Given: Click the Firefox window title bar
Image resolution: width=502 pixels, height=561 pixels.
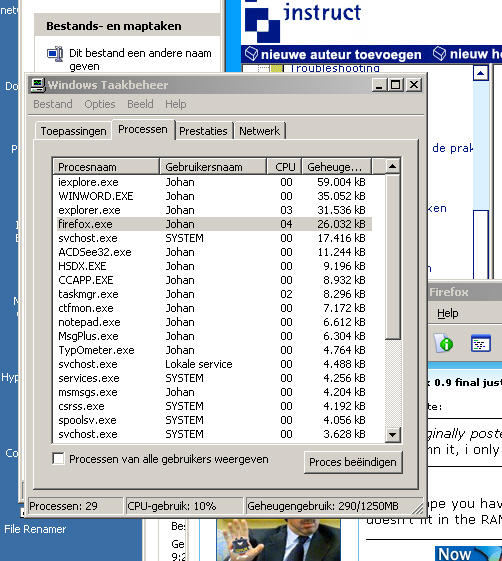Looking at the screenshot, I should (x=465, y=292).
